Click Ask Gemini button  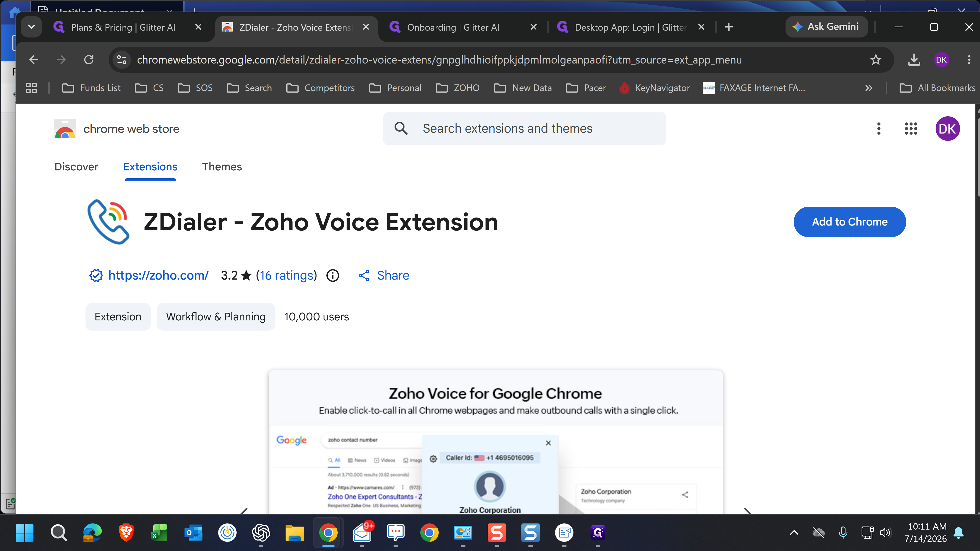click(x=826, y=27)
